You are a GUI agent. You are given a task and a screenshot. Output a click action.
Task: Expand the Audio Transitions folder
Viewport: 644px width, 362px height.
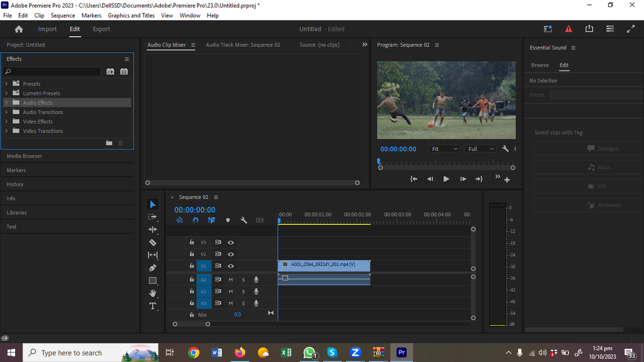click(x=7, y=112)
